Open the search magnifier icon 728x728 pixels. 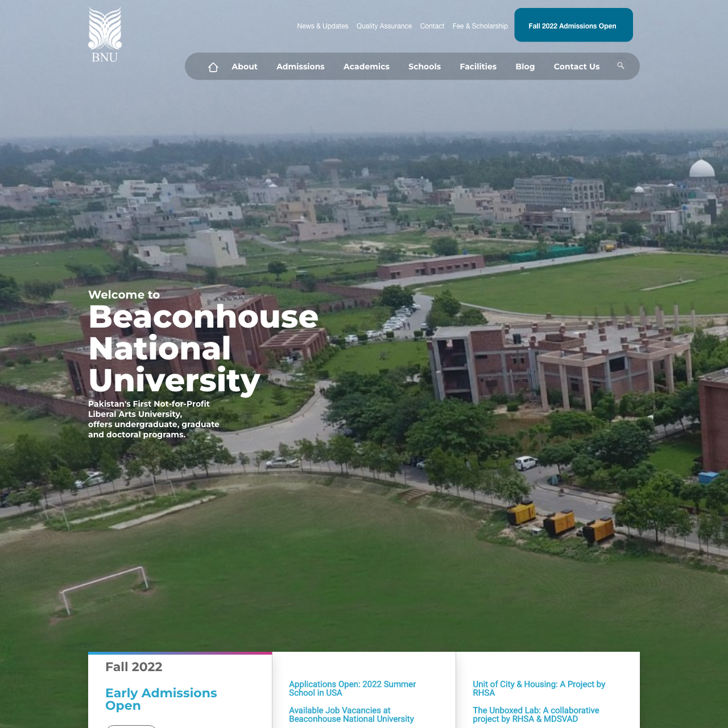[621, 66]
